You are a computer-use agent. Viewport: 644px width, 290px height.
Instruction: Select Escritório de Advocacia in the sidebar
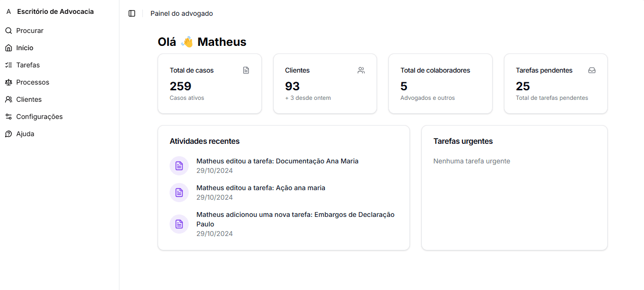click(54, 11)
